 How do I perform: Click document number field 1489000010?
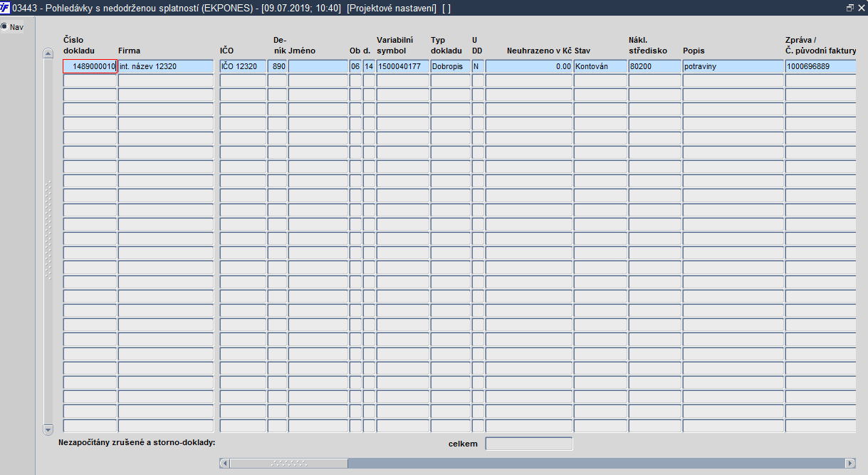[90, 66]
